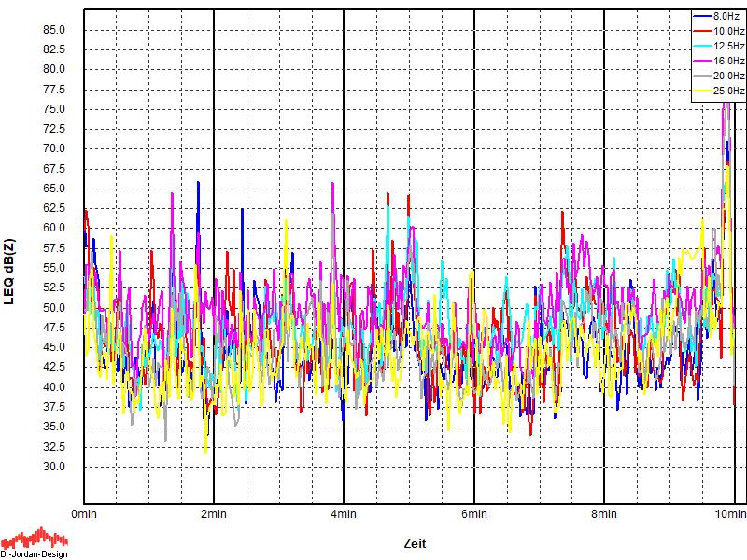Image resolution: width=747 pixels, height=560 pixels.
Task: Click the 4min time axis tick label
Action: 344,514
